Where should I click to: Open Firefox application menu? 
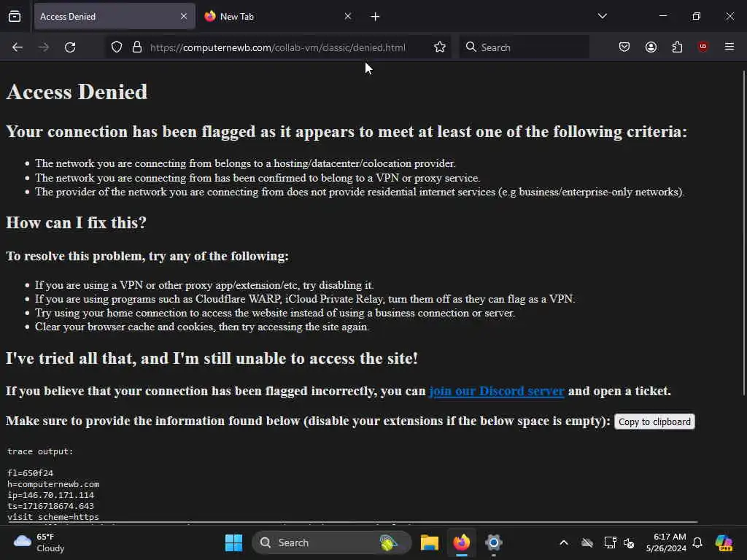pyautogui.click(x=729, y=47)
